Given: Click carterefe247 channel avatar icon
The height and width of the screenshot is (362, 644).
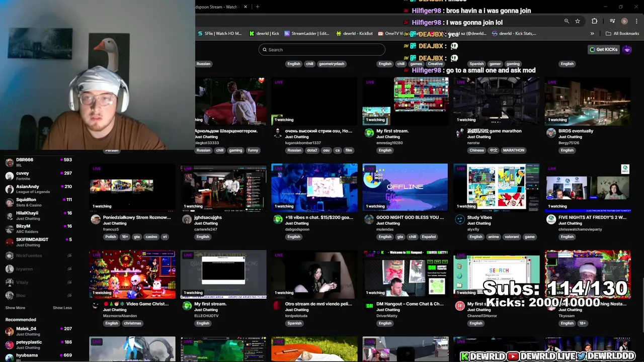Looking at the screenshot, I should tap(187, 220).
